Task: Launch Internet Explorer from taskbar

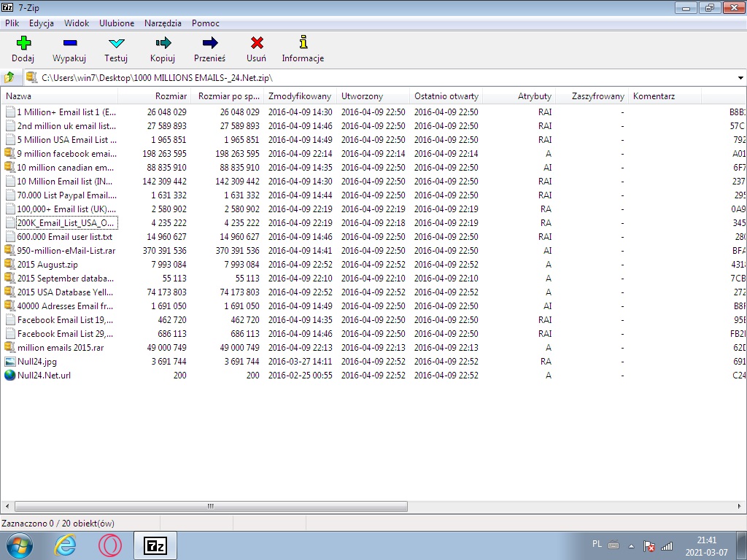Action: (65, 545)
